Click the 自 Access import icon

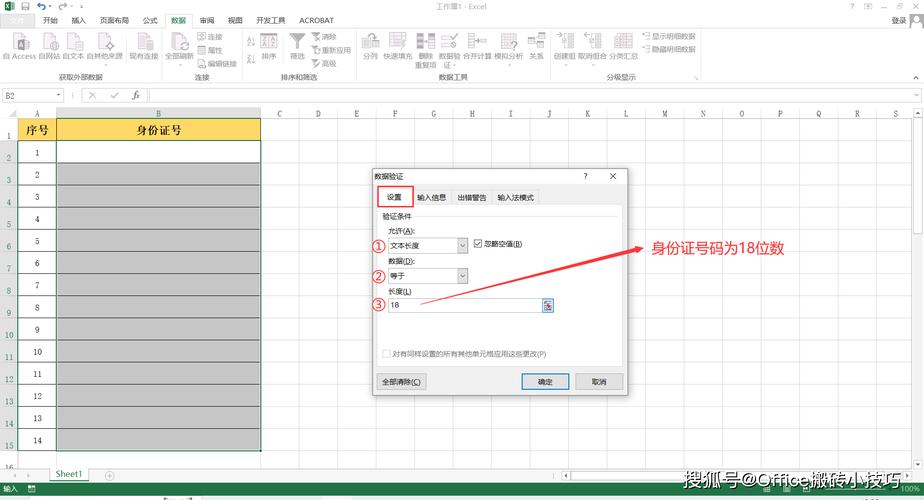18,43
